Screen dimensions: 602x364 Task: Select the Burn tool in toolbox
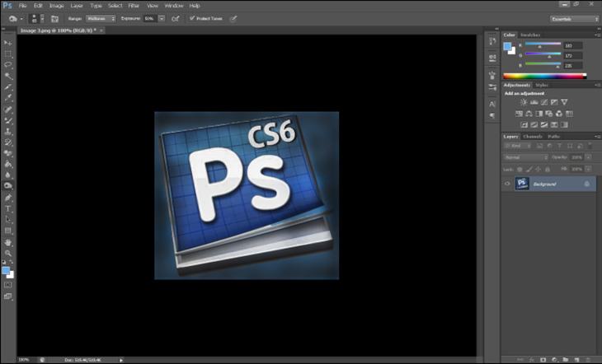pos(7,186)
